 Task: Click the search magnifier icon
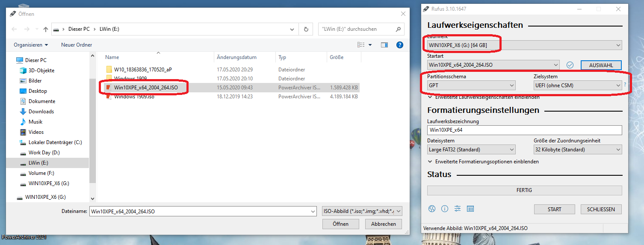398,29
